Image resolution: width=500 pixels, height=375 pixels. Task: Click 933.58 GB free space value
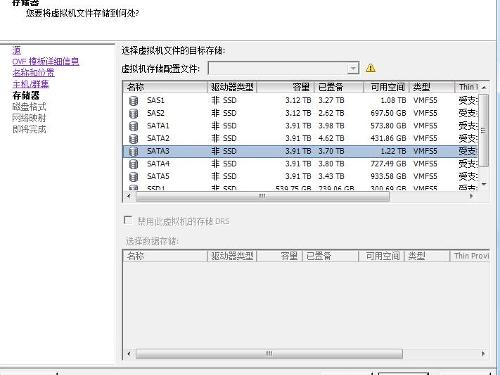coord(388,176)
